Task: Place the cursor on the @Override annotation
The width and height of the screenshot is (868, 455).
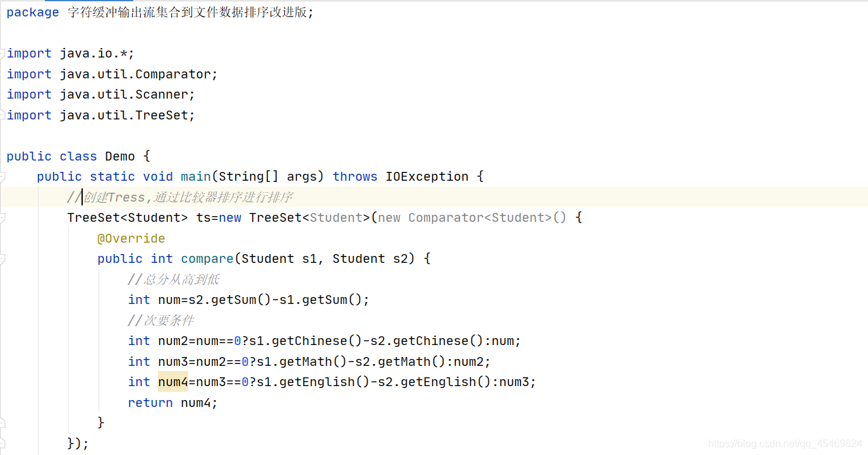Action: pyautogui.click(x=131, y=239)
